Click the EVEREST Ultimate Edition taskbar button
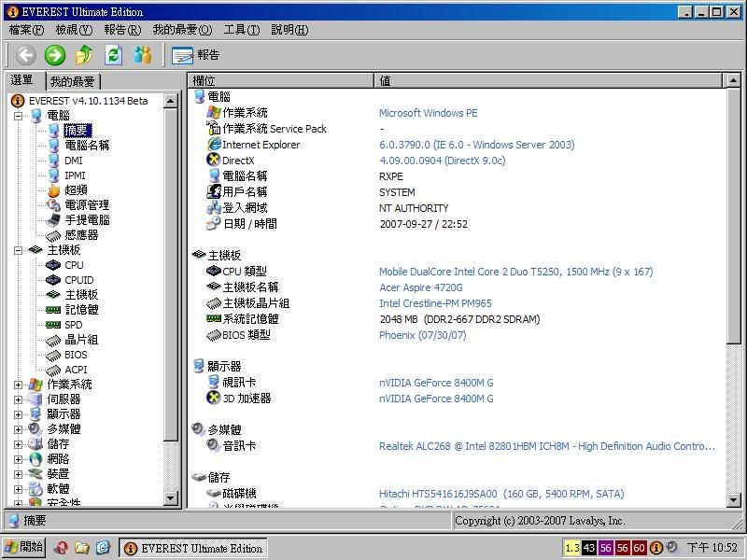Screen dimensions: 747x560 pyautogui.click(x=192, y=549)
